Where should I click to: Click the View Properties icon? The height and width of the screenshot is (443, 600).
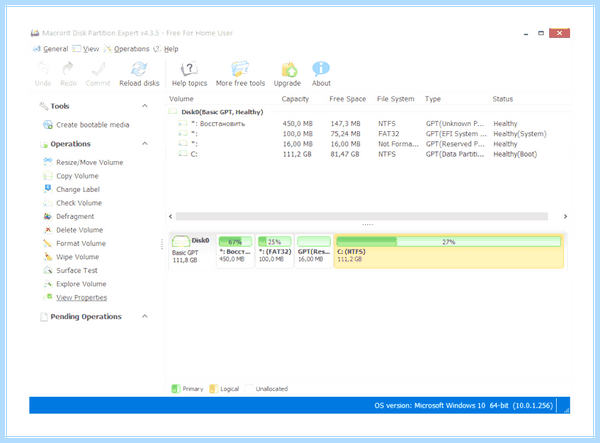49,297
